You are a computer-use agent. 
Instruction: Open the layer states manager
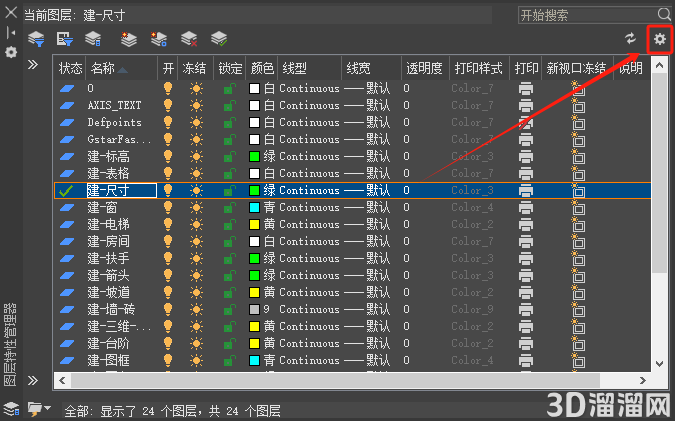[x=93, y=39]
